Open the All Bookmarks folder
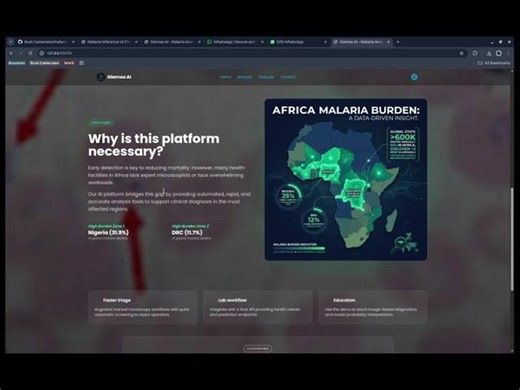This screenshot has width=520, height=390. point(494,63)
